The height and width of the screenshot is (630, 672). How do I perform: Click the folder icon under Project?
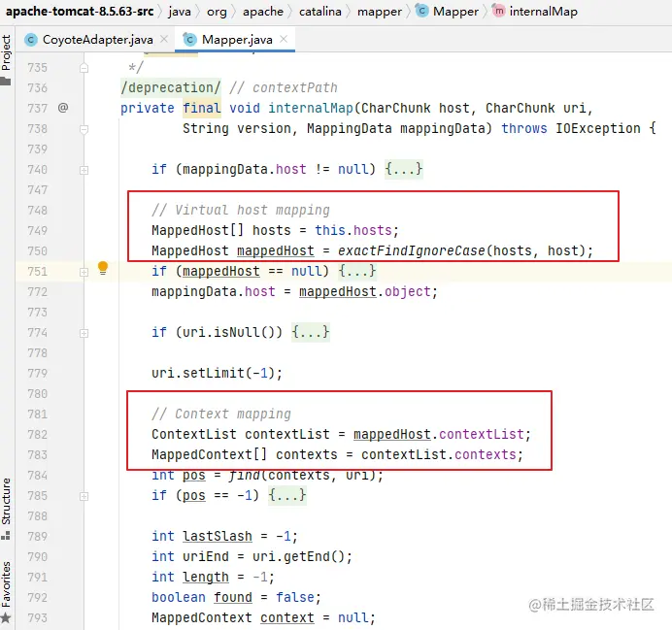[6, 81]
